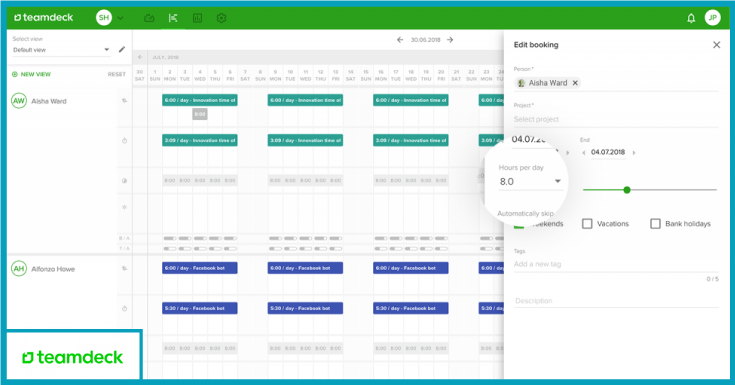Image resolution: width=735 pixels, height=385 pixels.
Task: Click the pencil icon to edit view
Action: [x=122, y=49]
